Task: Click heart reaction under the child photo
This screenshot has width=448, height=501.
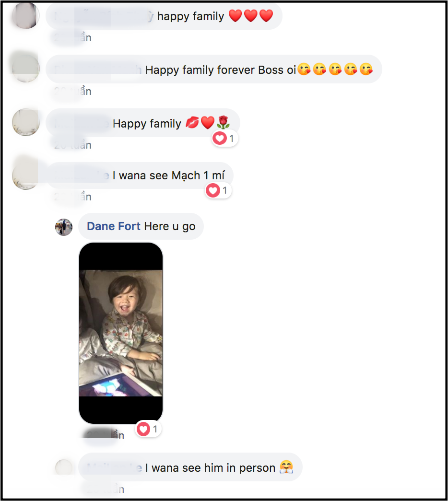Action: pyautogui.click(x=148, y=429)
